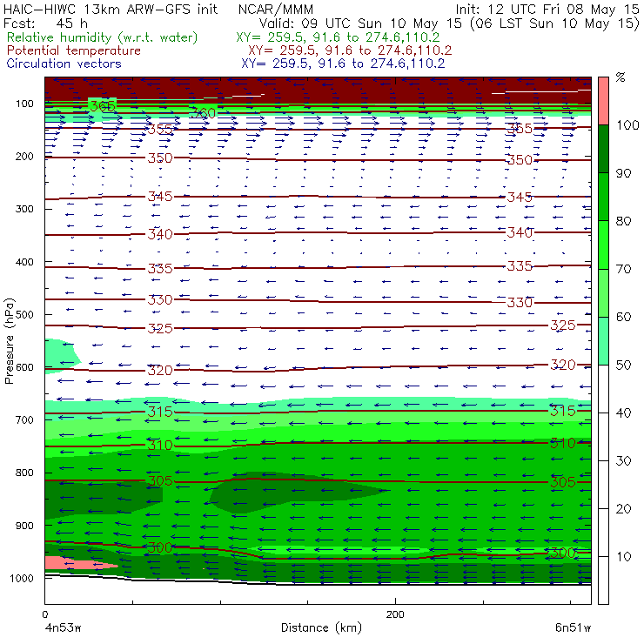The image size is (644, 644).
Task: Click the darkest green 90–100% colorbar segment
Action: 603,149
